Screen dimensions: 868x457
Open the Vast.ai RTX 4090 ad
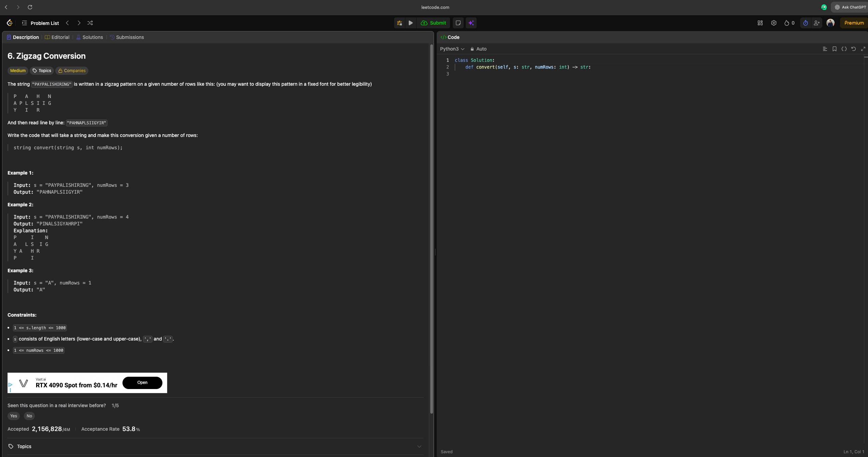point(142,383)
